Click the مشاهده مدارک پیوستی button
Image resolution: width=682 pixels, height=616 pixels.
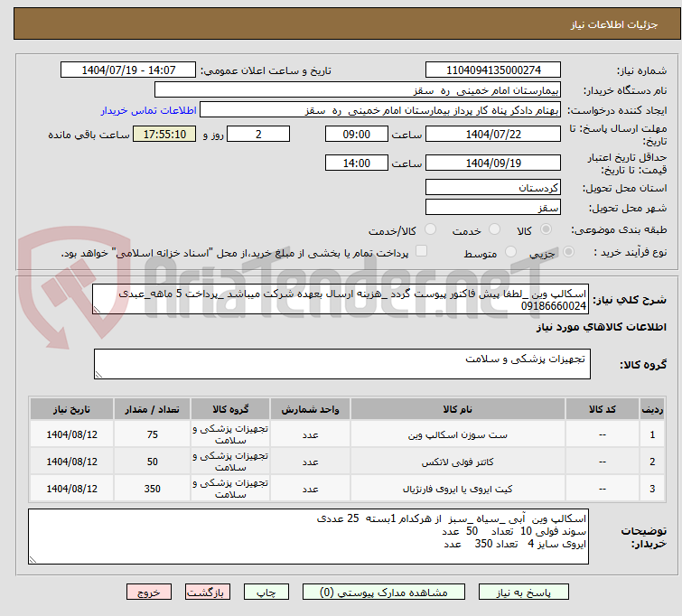[384, 593]
